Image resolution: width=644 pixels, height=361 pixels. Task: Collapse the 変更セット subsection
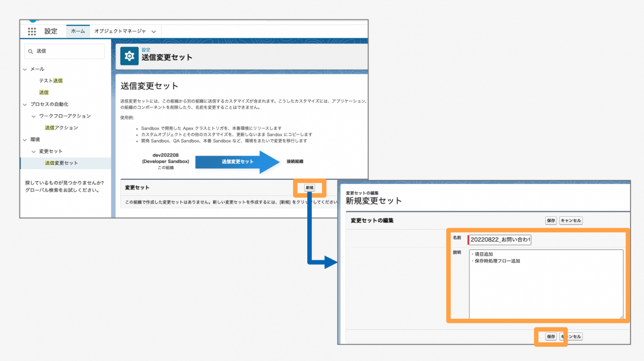coord(34,151)
